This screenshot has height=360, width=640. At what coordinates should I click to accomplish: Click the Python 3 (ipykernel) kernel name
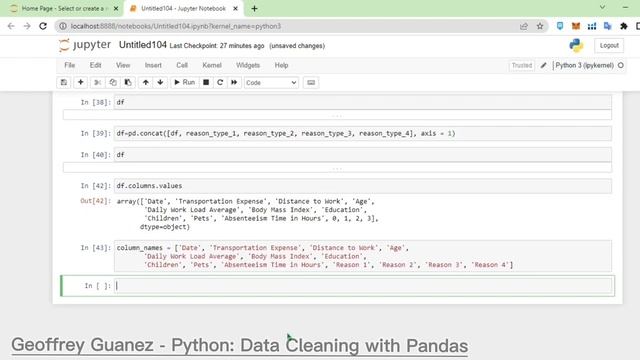pos(584,65)
